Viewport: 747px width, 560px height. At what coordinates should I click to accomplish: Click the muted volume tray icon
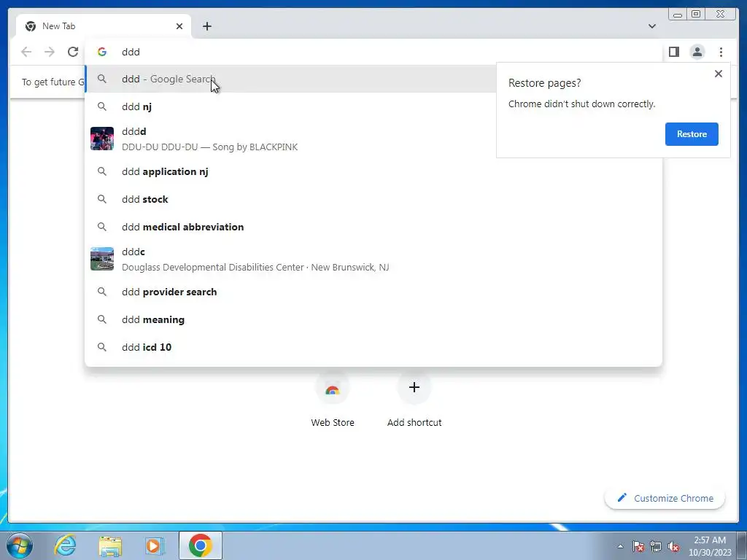[x=673, y=546]
